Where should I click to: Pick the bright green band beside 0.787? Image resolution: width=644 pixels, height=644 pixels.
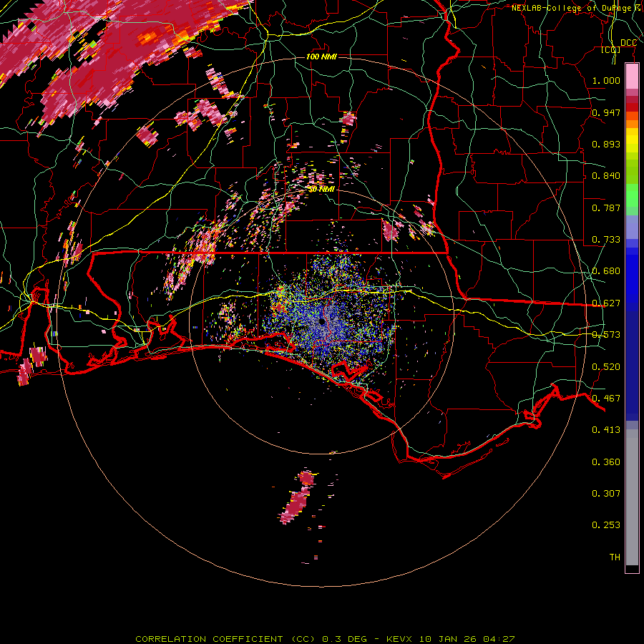[632, 196]
